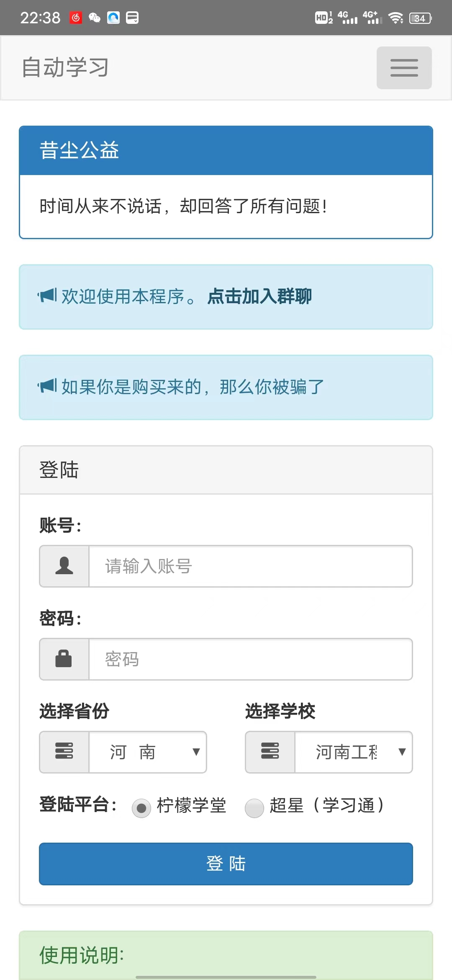Image resolution: width=452 pixels, height=980 pixels.
Task: Open the hamburger navigation menu
Action: 403,67
